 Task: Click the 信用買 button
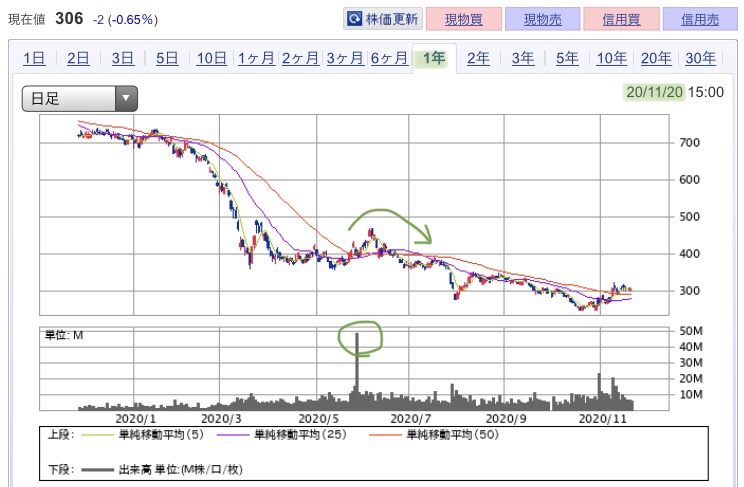point(621,19)
